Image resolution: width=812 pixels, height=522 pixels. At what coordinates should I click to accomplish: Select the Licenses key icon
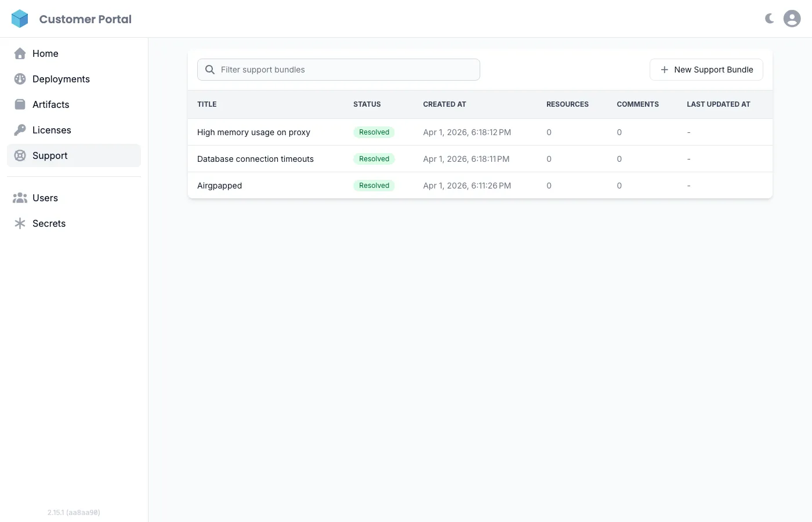pos(20,129)
